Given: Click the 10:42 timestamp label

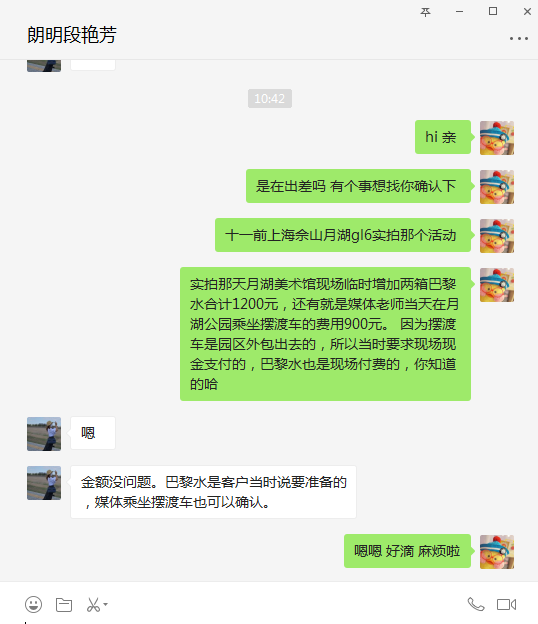Looking at the screenshot, I should 270,98.
